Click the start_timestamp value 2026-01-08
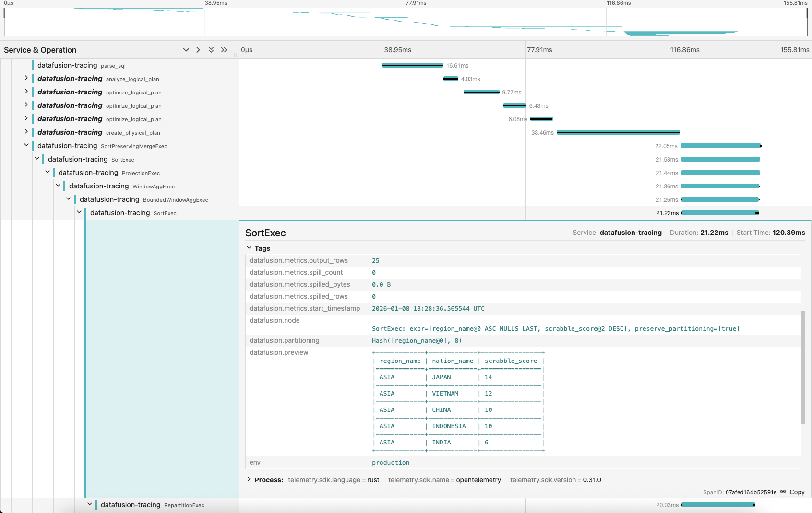Viewport: 812px width, 513px height. pos(428,309)
